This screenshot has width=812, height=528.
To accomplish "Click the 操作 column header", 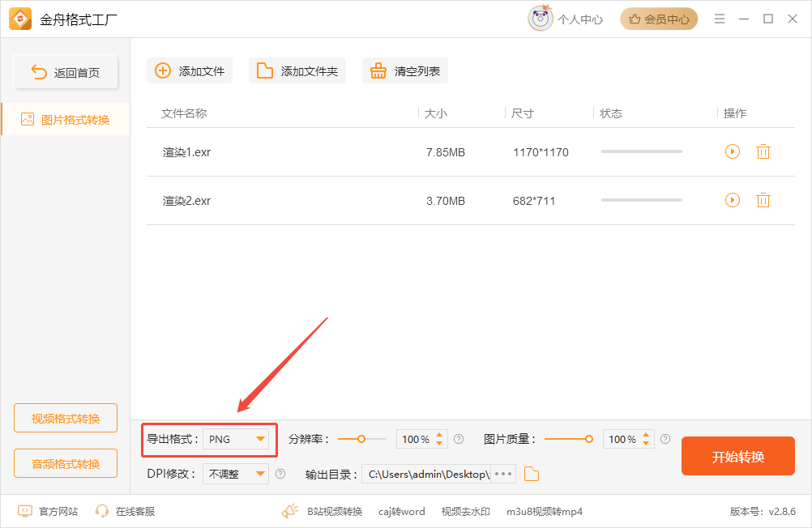I will tap(735, 113).
